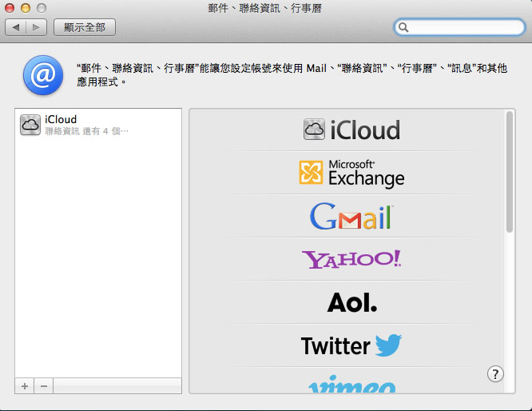
Task: Close the window with red button
Action: pyautogui.click(x=10, y=8)
